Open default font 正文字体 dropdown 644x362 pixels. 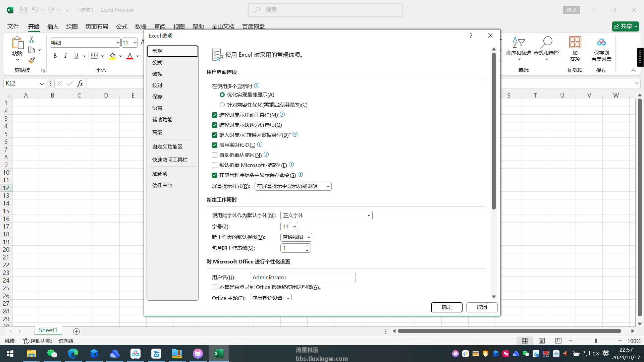click(x=326, y=216)
